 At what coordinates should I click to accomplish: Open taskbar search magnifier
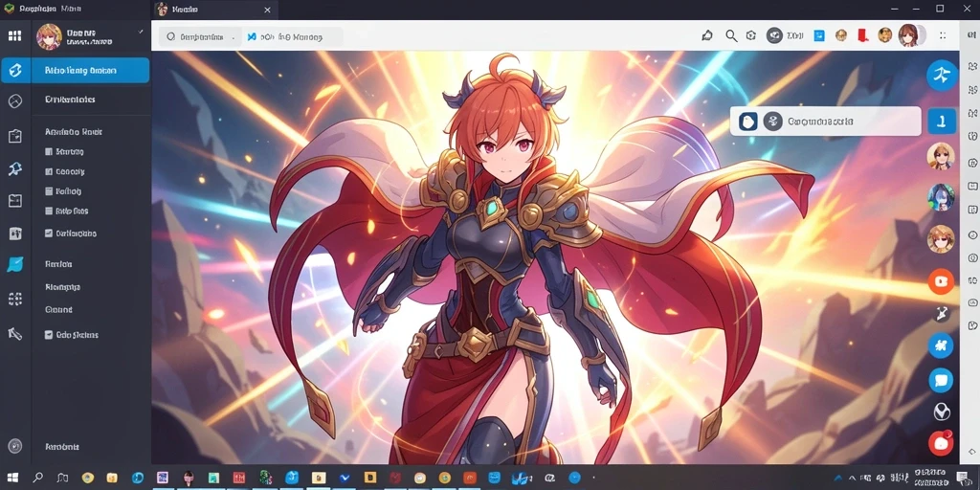point(37,478)
